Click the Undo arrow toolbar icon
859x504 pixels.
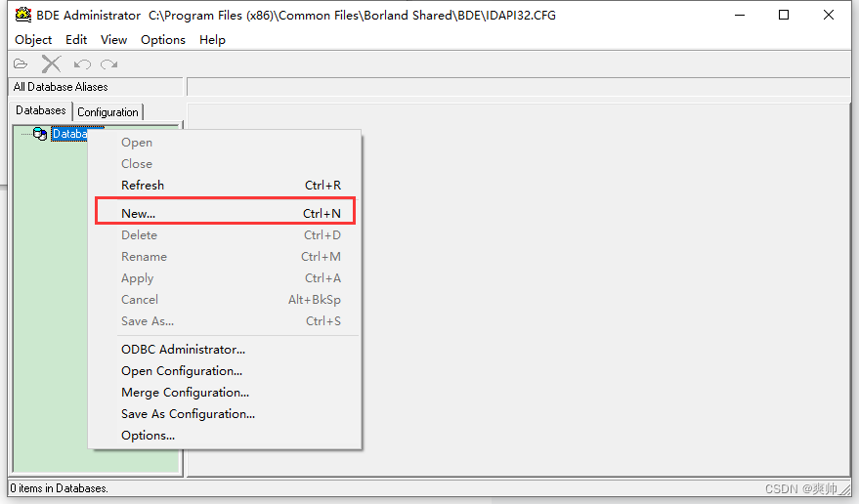pos(82,64)
